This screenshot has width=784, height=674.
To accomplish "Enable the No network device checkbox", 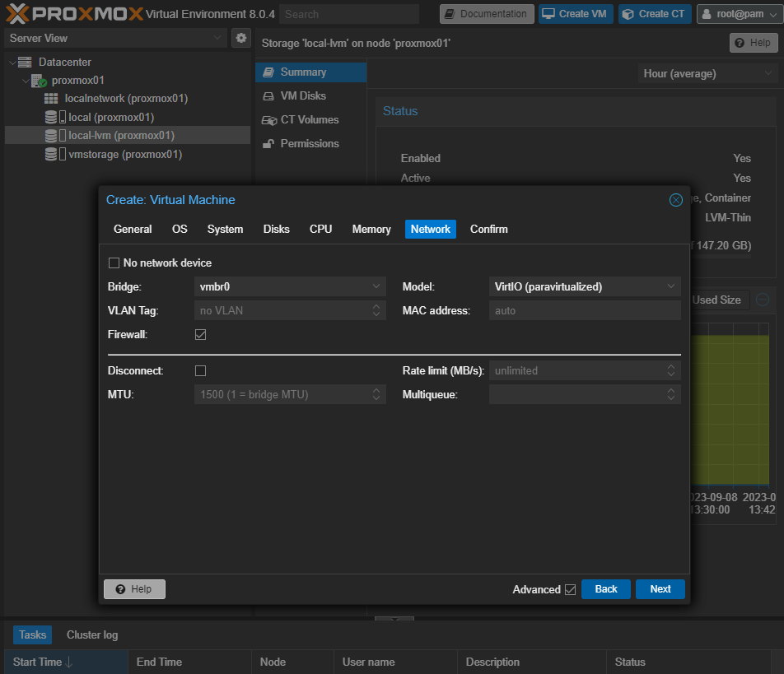I will click(x=114, y=263).
